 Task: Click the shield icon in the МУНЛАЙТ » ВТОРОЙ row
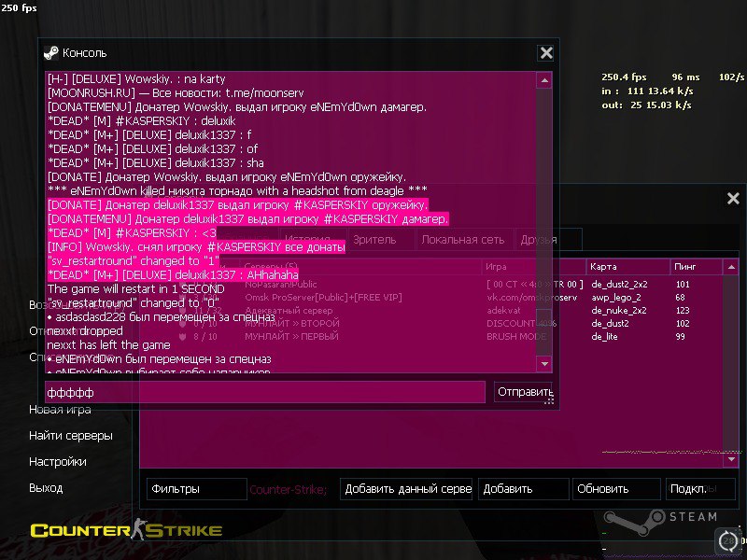tap(182, 323)
